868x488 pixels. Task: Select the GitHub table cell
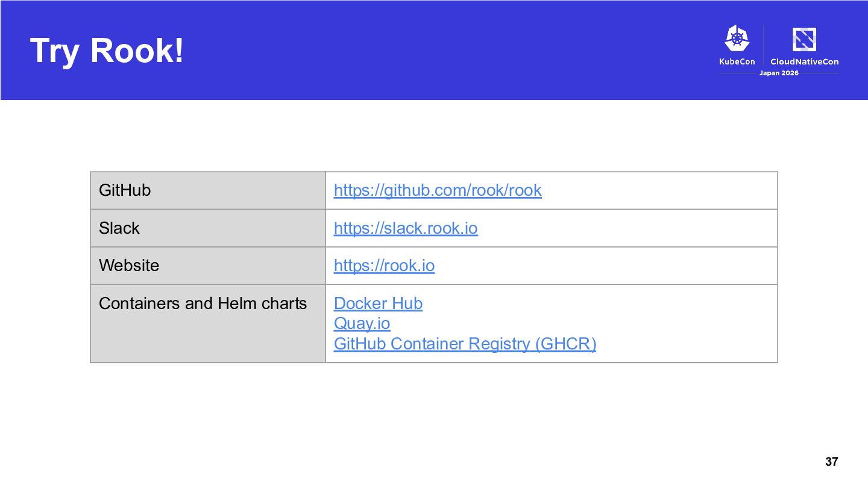[208, 190]
